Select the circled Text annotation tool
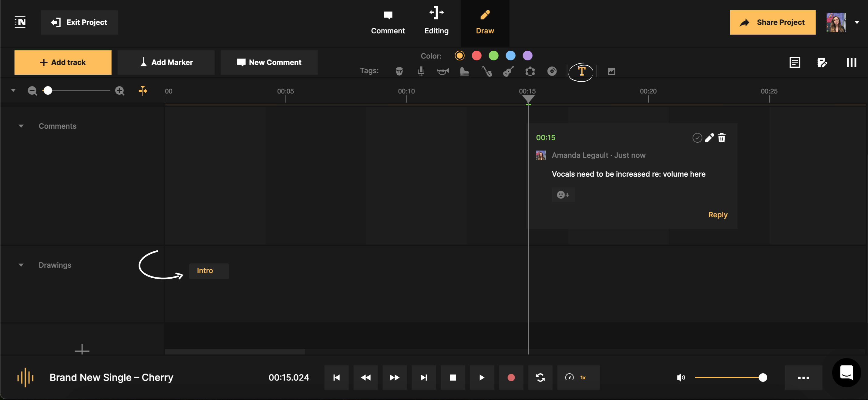868x400 pixels. tap(581, 71)
